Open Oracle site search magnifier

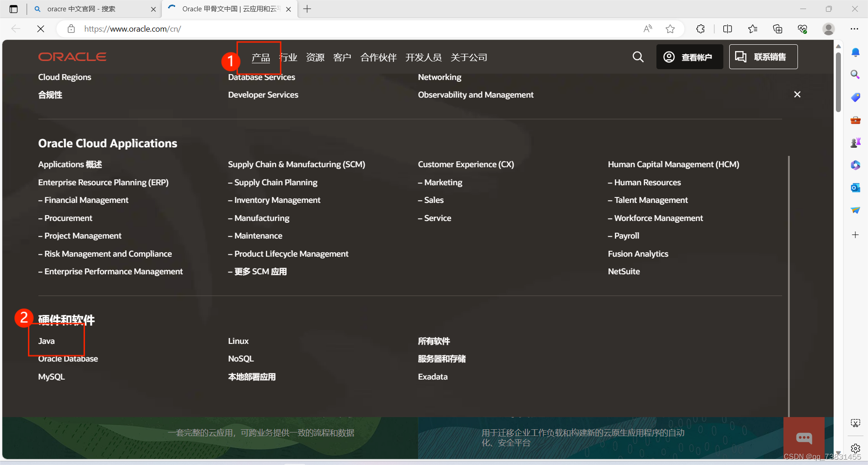point(637,57)
